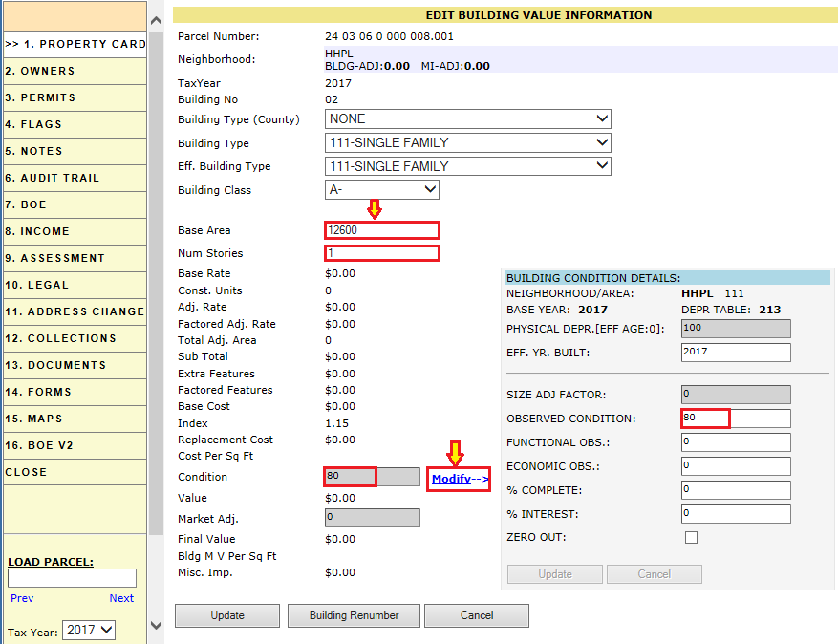Tick the Zero Out checkbox
The width and height of the screenshot is (838, 644).
point(691,538)
